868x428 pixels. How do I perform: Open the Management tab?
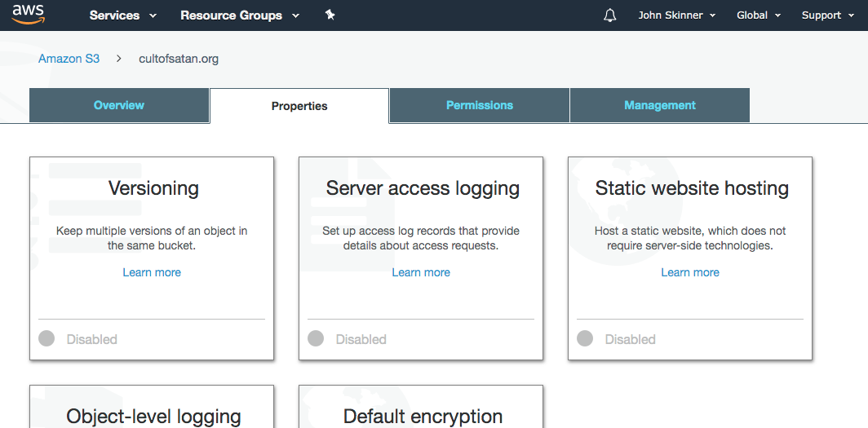click(x=659, y=105)
